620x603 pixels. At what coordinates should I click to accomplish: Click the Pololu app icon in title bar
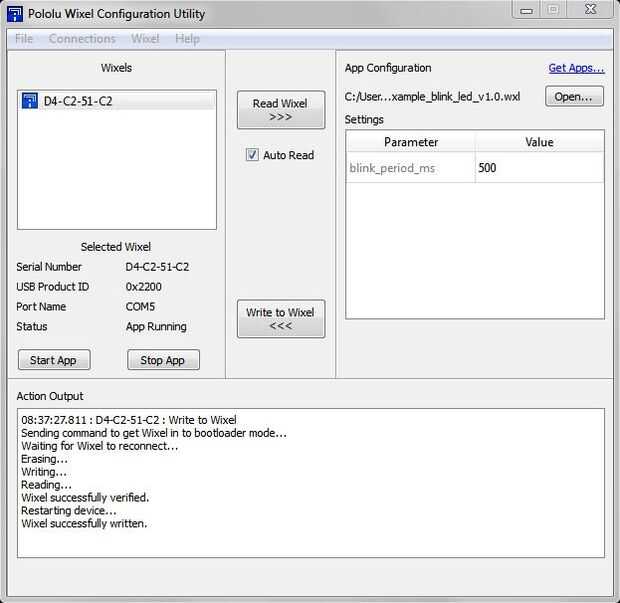15,14
